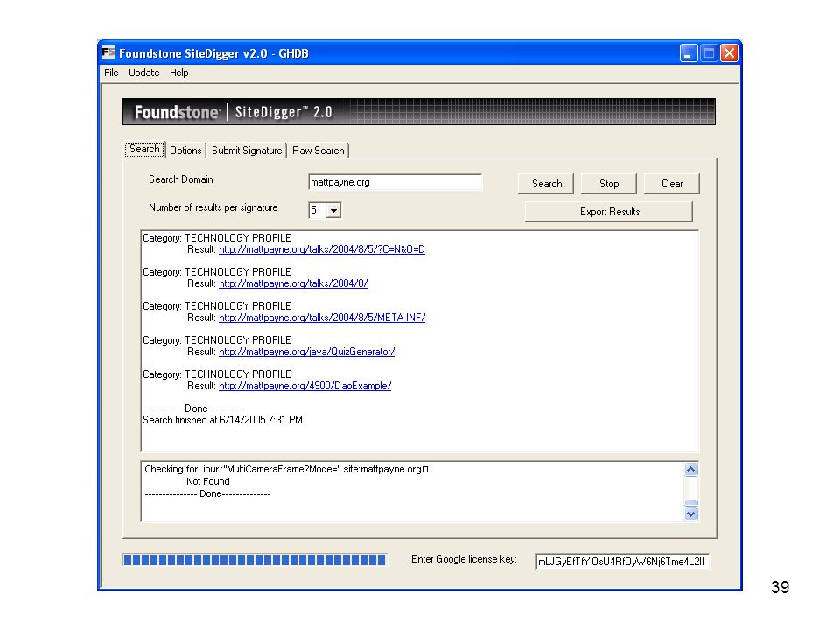Open the Update menu
This screenshot has height=630, width=840.
point(144,73)
